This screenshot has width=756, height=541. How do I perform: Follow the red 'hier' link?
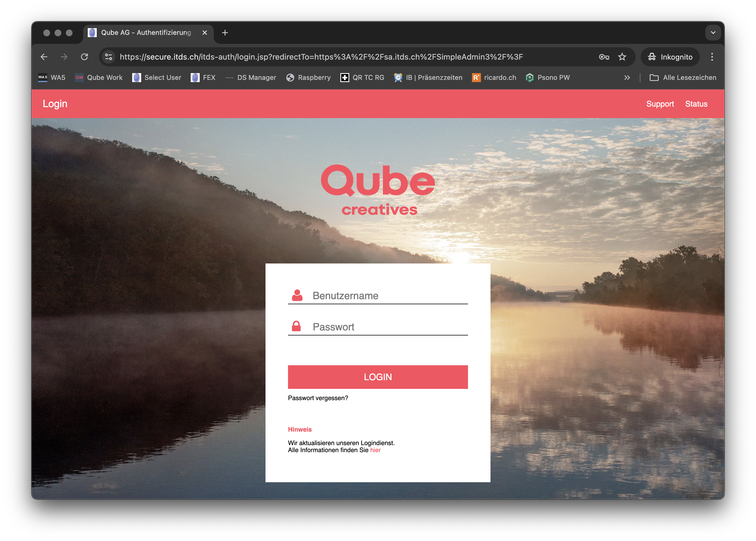375,450
